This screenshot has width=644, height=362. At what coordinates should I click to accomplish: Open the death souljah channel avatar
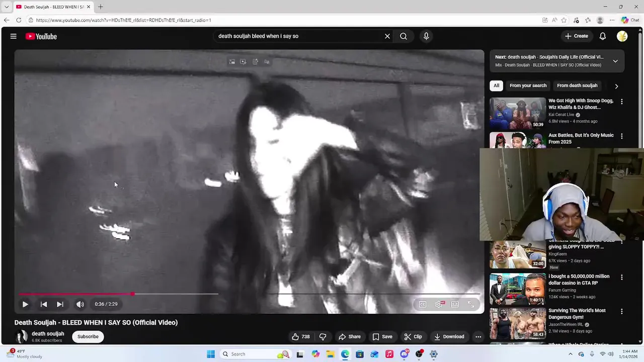click(x=22, y=337)
